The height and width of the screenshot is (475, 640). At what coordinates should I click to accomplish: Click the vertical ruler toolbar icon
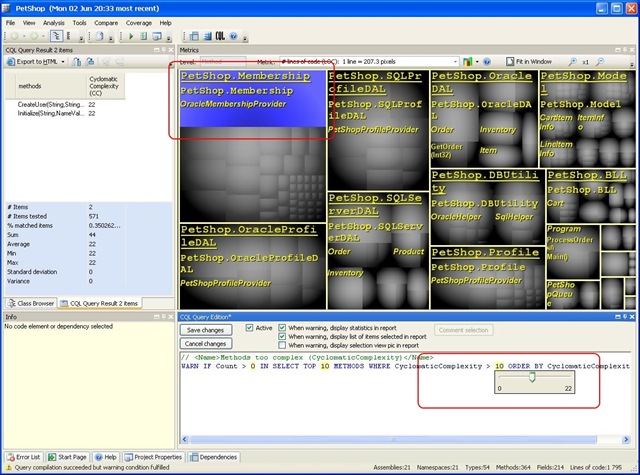tap(69, 36)
